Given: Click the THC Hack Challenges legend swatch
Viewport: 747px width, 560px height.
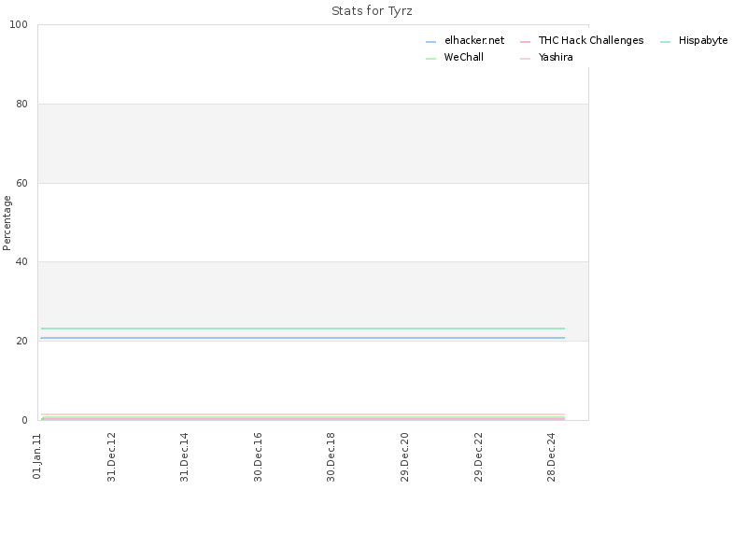Looking at the screenshot, I should (x=525, y=42).
